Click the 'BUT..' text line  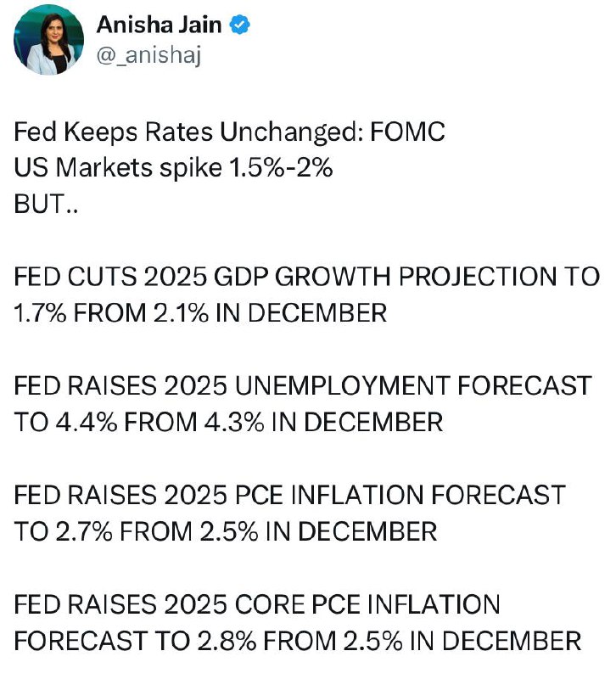[46, 204]
